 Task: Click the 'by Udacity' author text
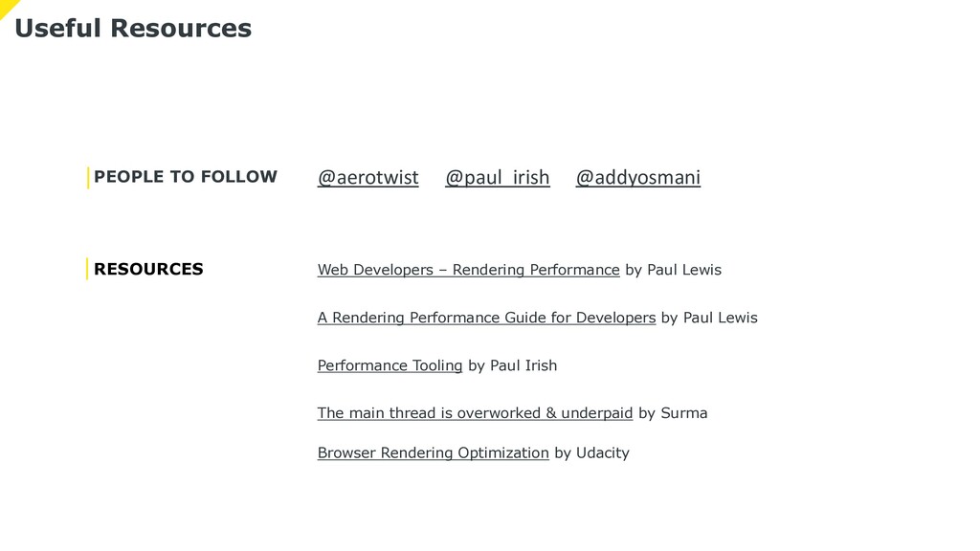pos(591,452)
